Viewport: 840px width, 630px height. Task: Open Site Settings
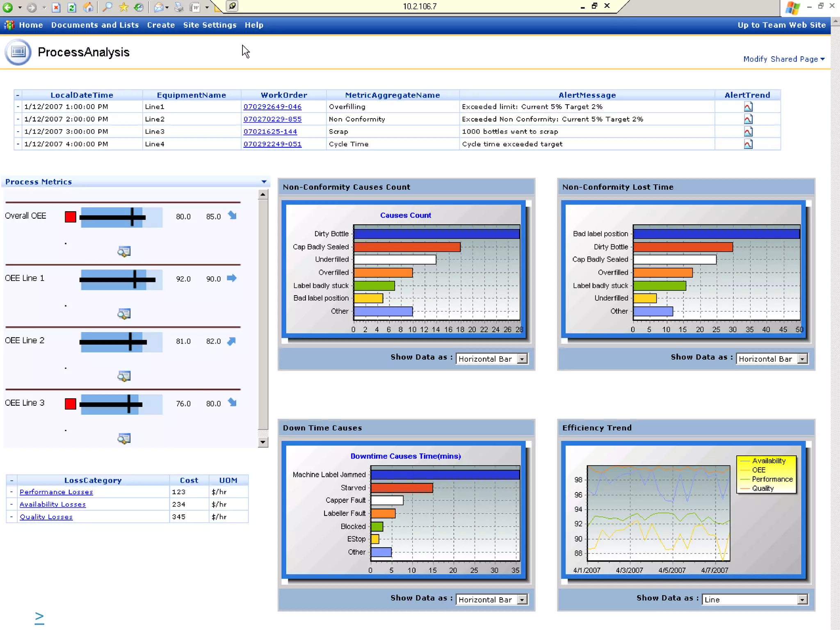click(210, 25)
